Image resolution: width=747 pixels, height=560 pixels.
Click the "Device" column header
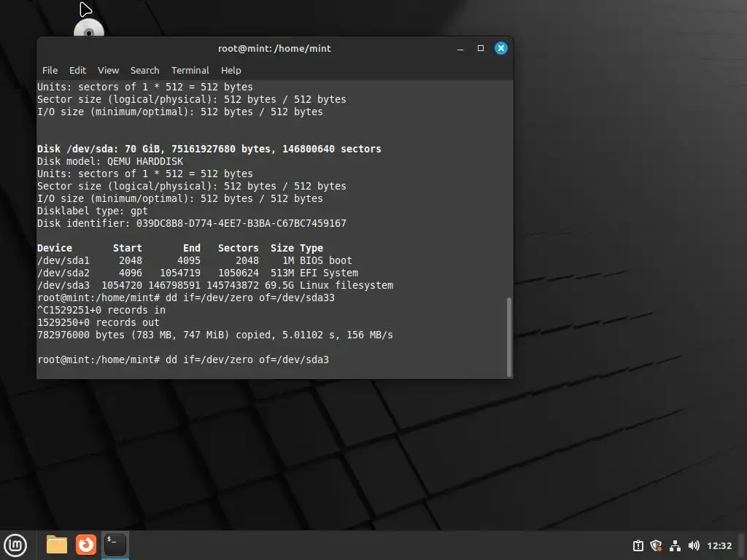pyautogui.click(x=55, y=248)
